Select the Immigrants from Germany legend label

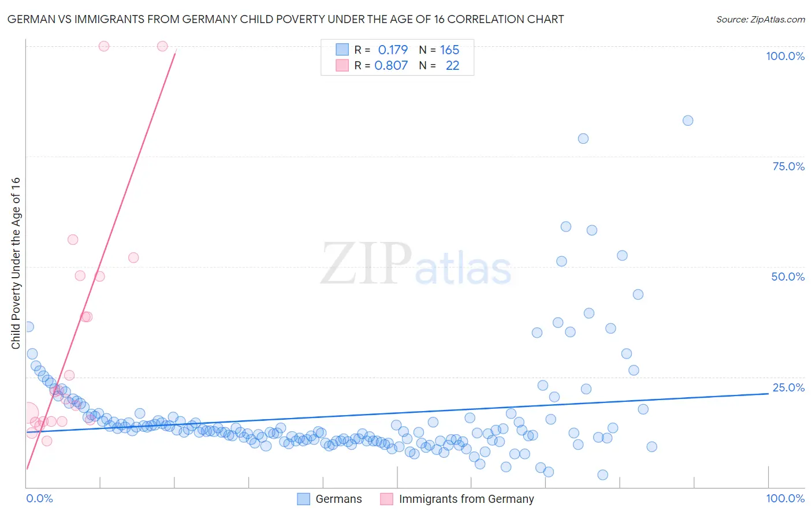click(x=466, y=499)
